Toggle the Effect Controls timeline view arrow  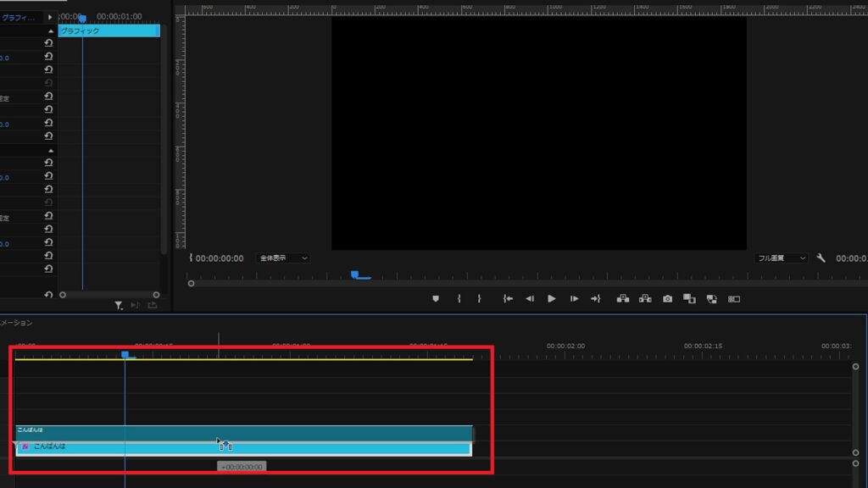(50, 17)
